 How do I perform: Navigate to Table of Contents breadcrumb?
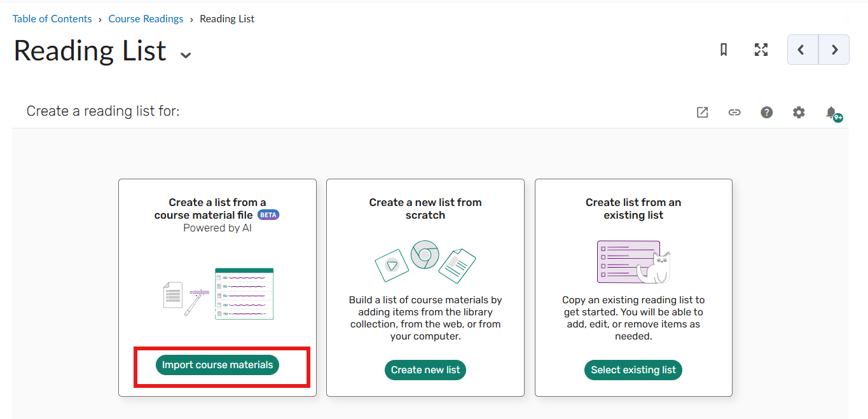click(x=52, y=19)
